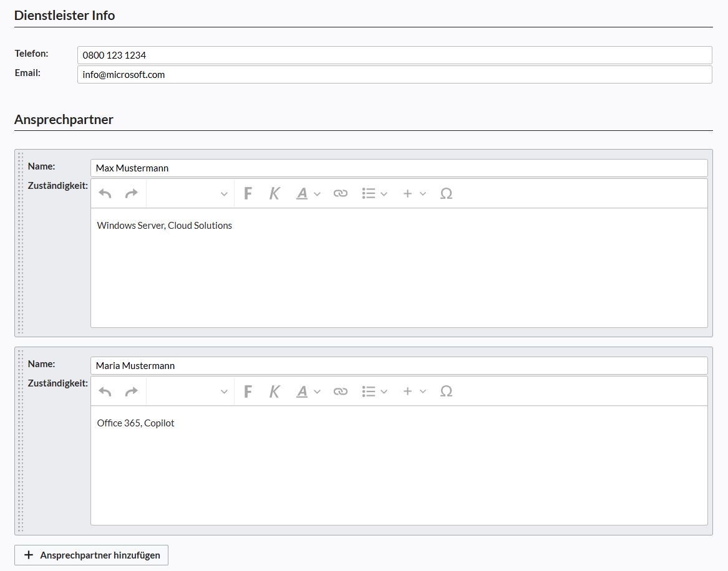This screenshot has width=728, height=571.
Task: Click Name field containing Max Mustermann
Action: click(399, 168)
